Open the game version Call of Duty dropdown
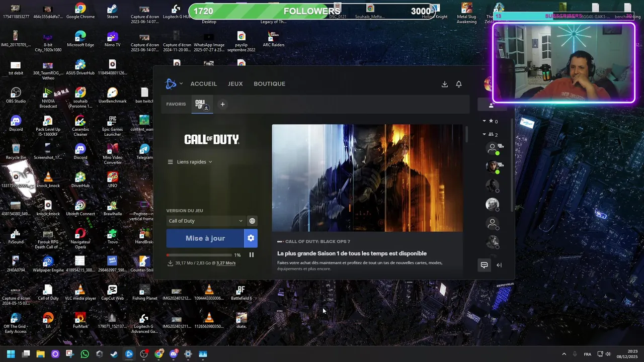This screenshot has width=644, height=362. click(205, 221)
